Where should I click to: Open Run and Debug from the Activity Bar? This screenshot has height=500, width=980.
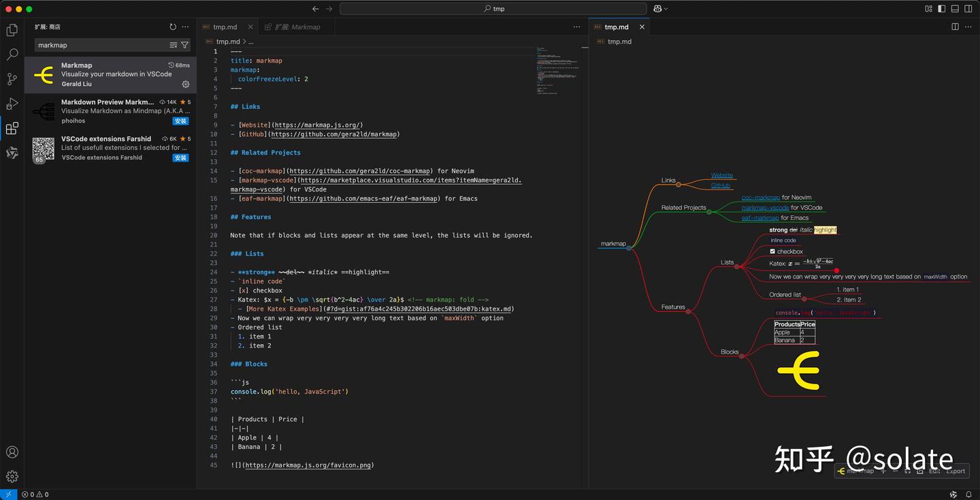pos(12,104)
